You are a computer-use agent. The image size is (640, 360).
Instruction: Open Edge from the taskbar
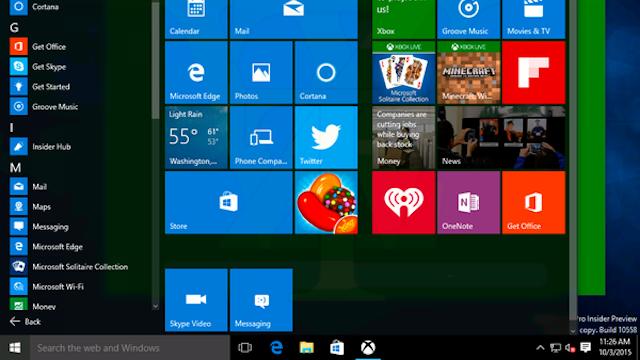click(x=276, y=348)
